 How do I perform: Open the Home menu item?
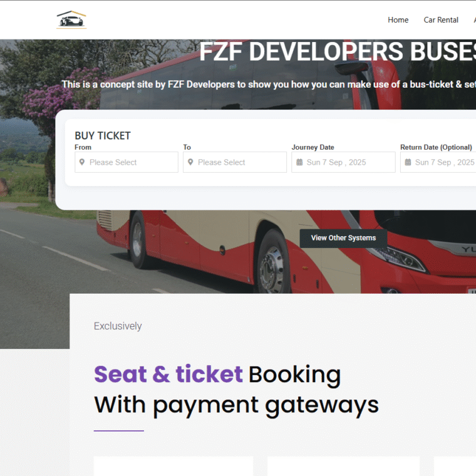click(398, 20)
